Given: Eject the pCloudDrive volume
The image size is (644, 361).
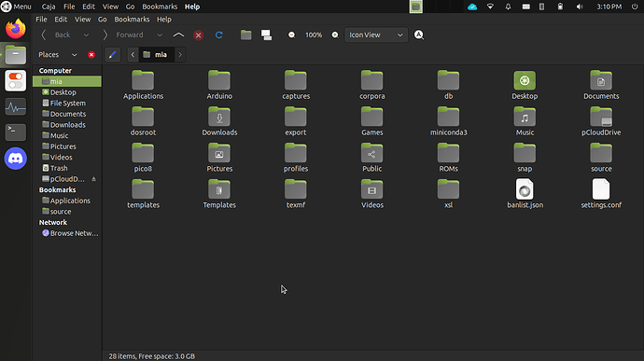Looking at the screenshot, I should (93, 179).
